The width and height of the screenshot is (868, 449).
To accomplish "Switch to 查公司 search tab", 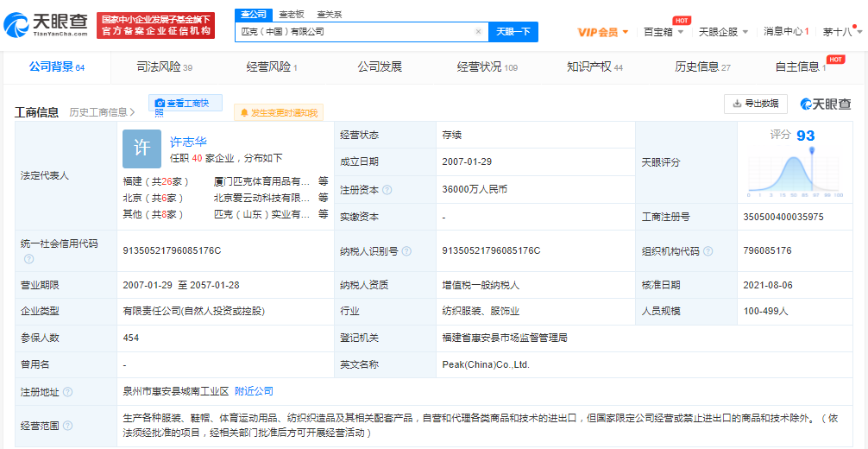I will pos(254,15).
